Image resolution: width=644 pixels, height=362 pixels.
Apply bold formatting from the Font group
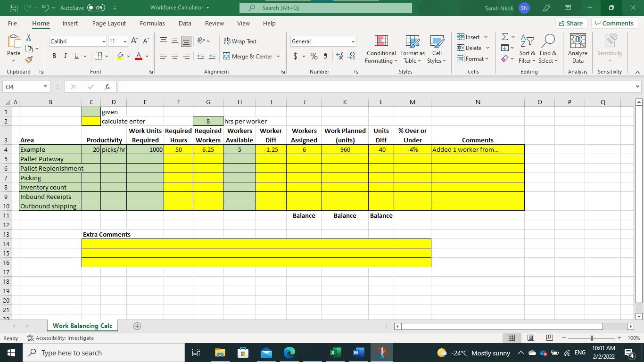[x=53, y=56]
